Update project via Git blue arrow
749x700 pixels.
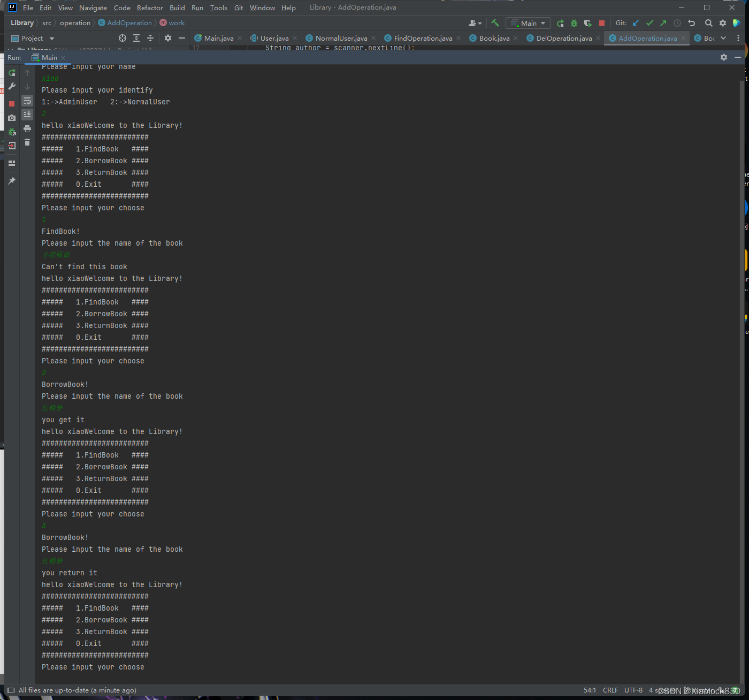pyautogui.click(x=636, y=23)
